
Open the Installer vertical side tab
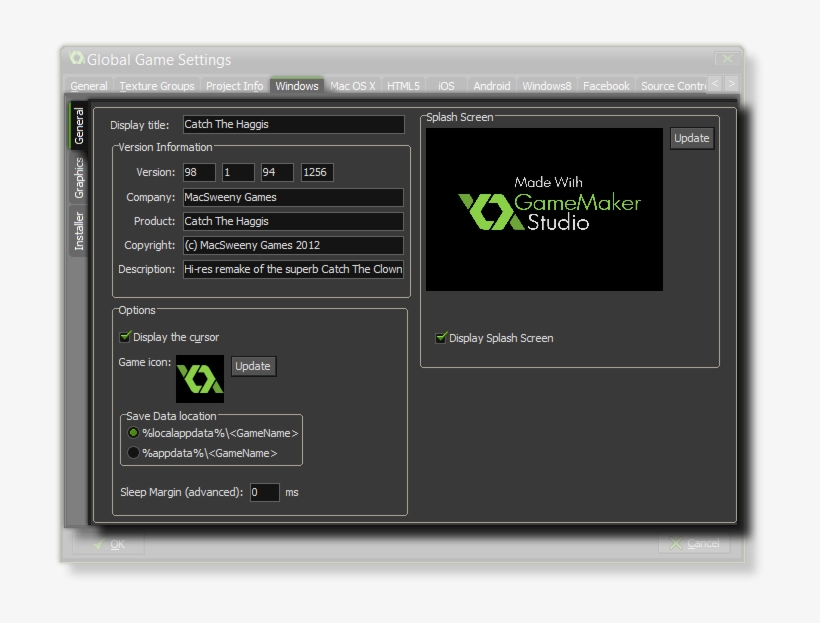(79, 231)
